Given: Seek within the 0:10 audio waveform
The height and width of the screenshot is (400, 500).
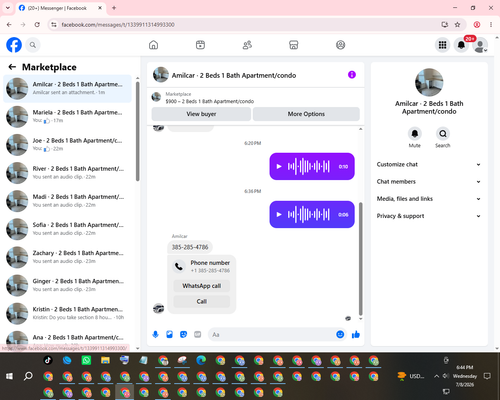Looking at the screenshot, I should click(309, 166).
